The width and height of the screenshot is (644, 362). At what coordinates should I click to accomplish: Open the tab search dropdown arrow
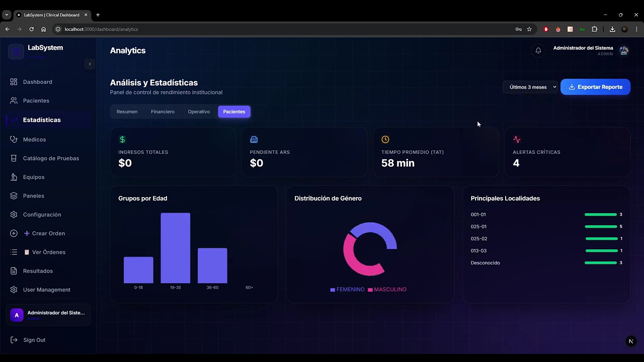pos(7,15)
